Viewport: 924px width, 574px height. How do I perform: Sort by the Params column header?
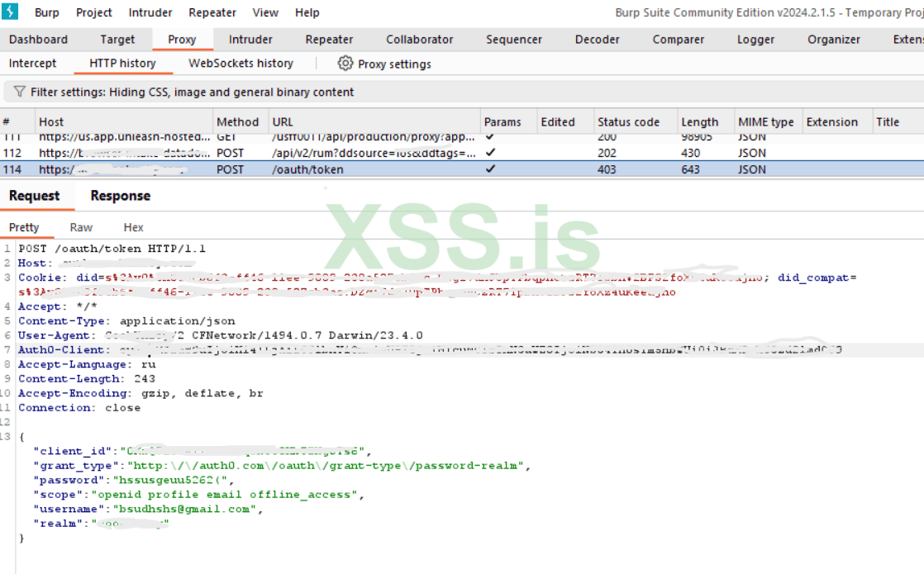pyautogui.click(x=508, y=122)
